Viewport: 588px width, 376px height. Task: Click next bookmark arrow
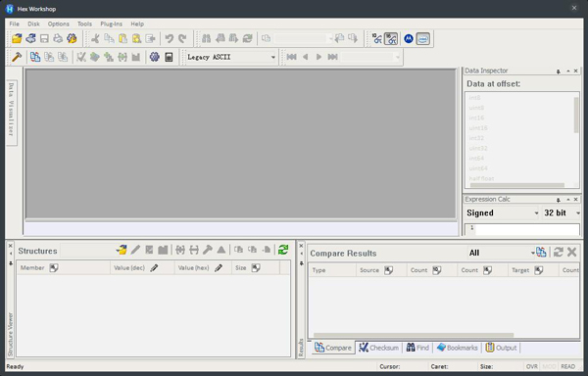click(318, 57)
